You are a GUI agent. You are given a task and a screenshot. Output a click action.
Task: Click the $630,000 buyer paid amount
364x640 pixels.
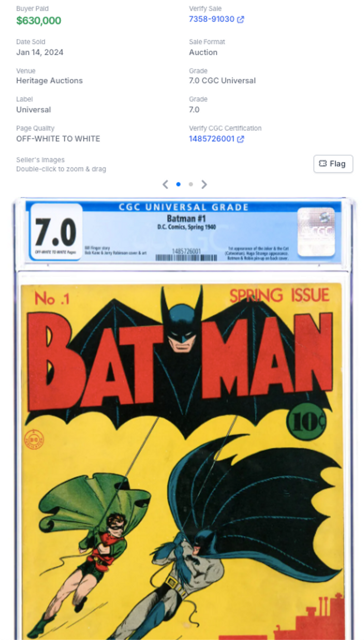(x=39, y=20)
